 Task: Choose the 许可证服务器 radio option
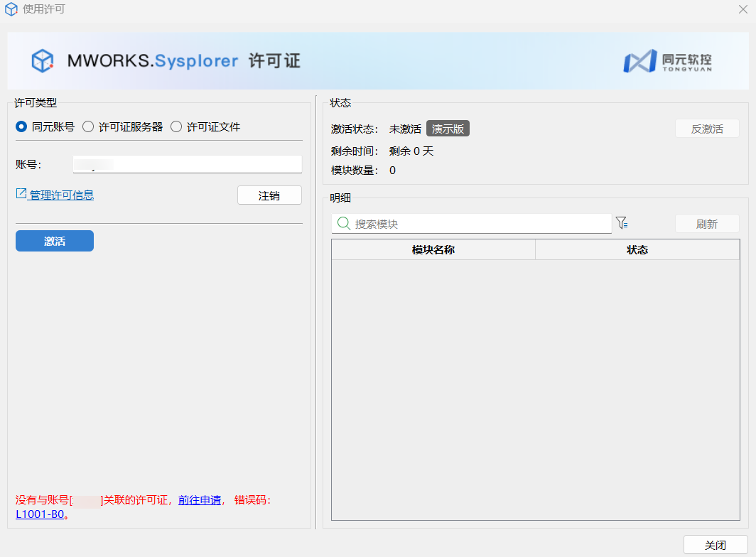pyautogui.click(x=88, y=127)
